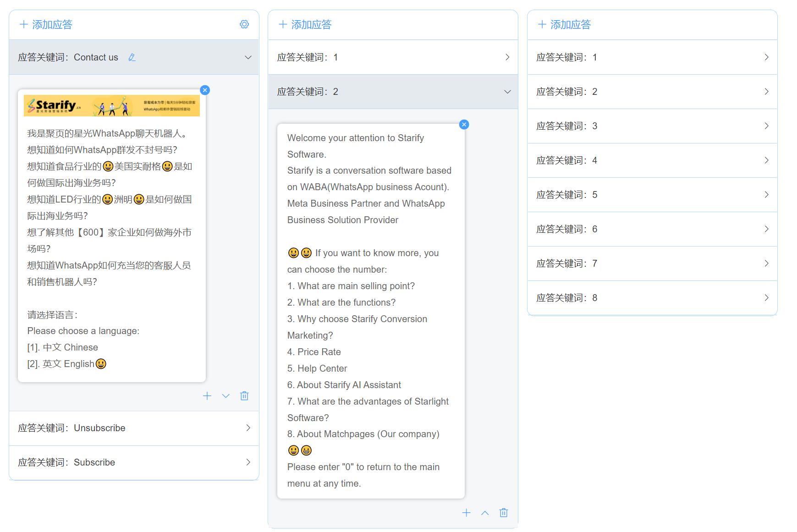Click the '4. Price Rate' line

coord(314,352)
